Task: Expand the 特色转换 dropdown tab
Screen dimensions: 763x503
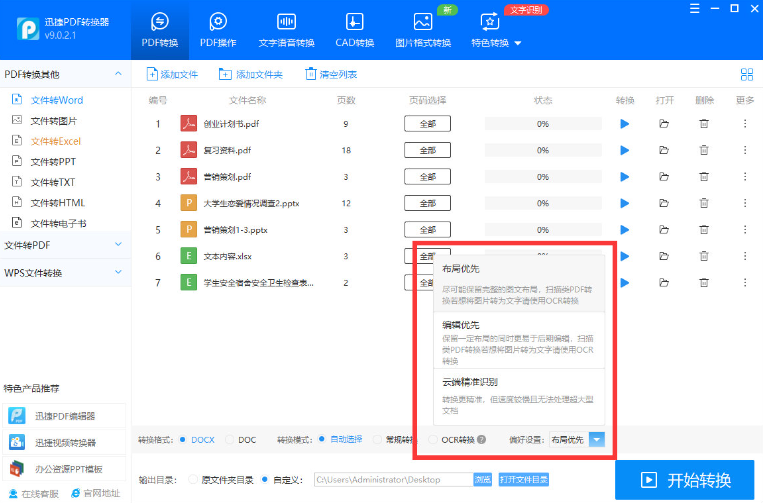Action: click(x=495, y=30)
